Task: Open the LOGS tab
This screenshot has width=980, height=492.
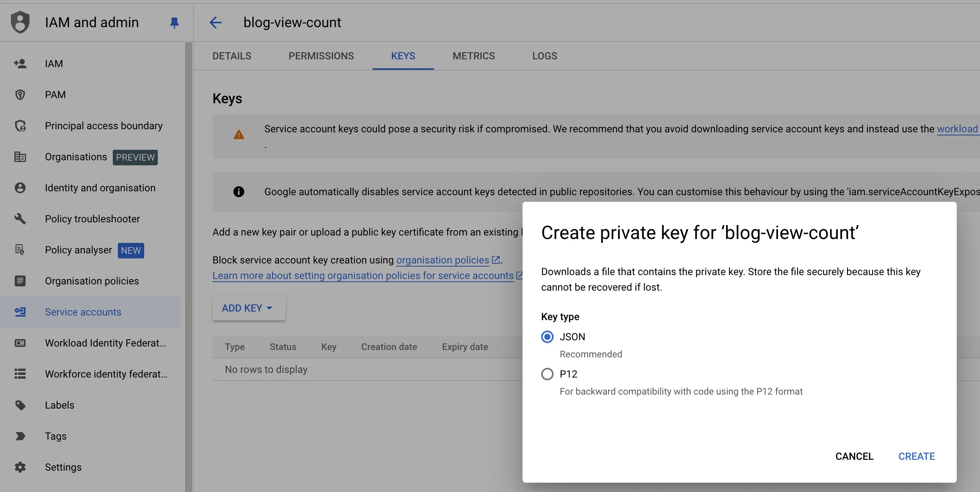Action: click(x=544, y=56)
